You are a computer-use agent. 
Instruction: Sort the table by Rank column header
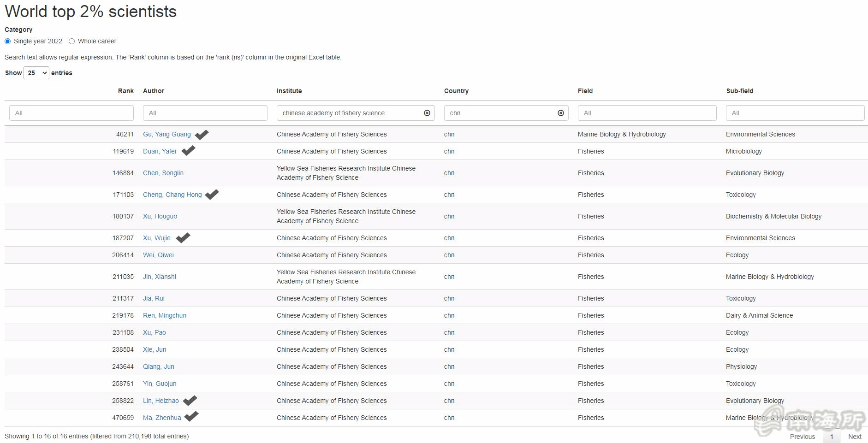coord(125,91)
